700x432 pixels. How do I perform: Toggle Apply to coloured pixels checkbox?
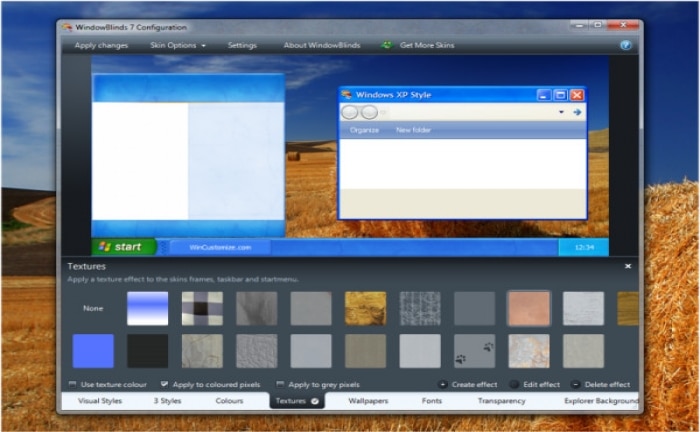(x=164, y=384)
